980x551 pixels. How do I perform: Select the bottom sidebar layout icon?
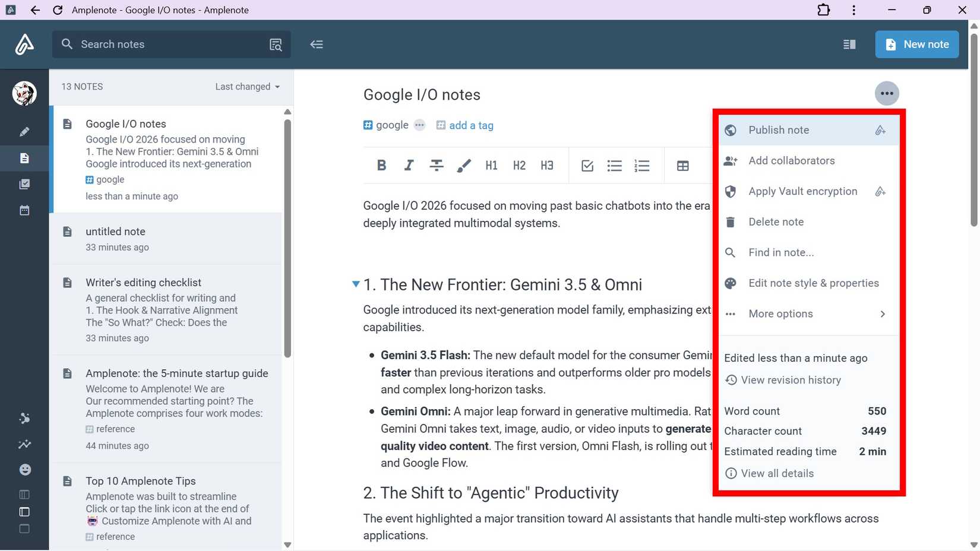tap(24, 529)
